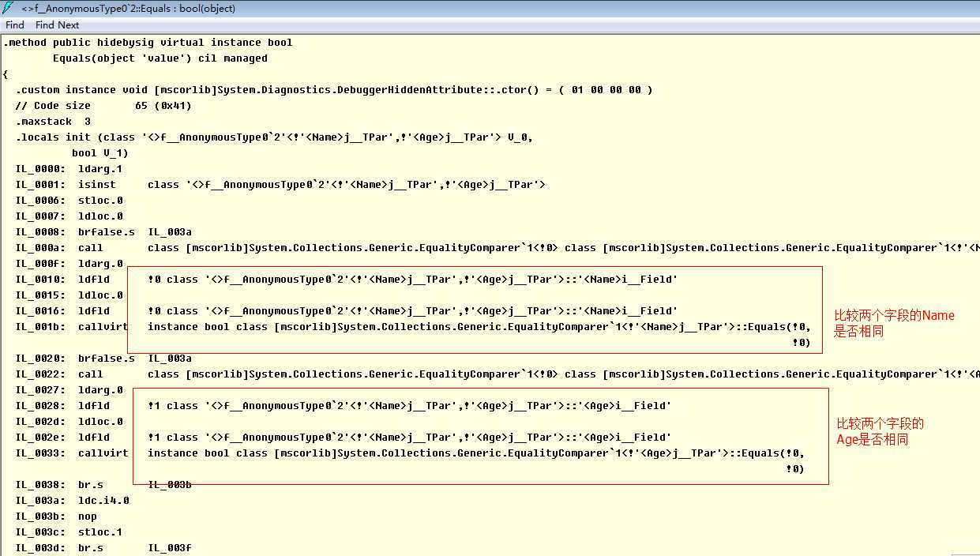Click the IL_003d br.s instruction line
This screenshot has height=556, width=980.
click(103, 548)
